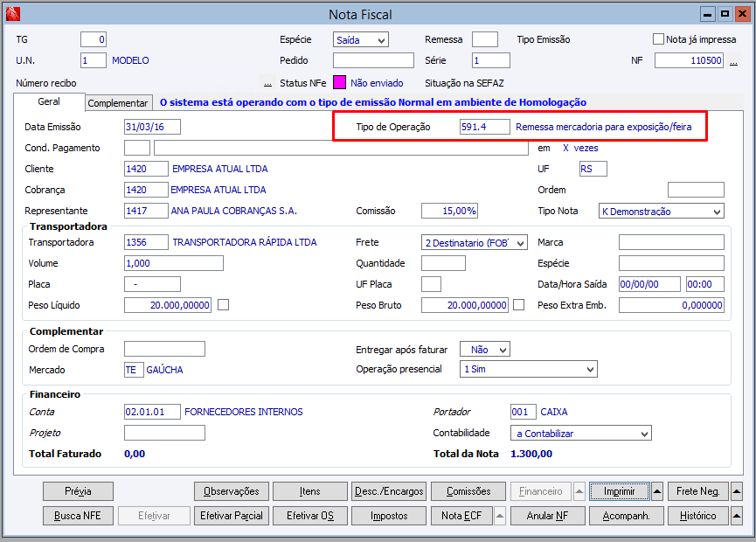Click the Frete Neg. button
756x542 pixels.
pyautogui.click(x=698, y=491)
